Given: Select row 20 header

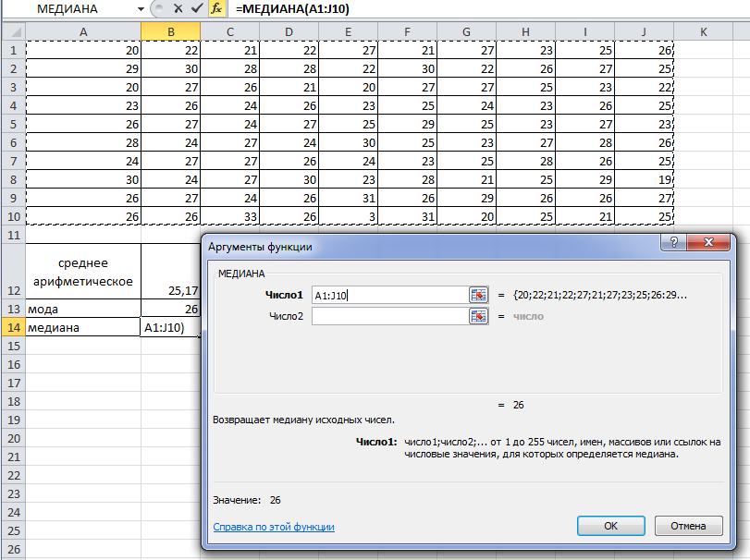Looking at the screenshot, I should (x=14, y=438).
